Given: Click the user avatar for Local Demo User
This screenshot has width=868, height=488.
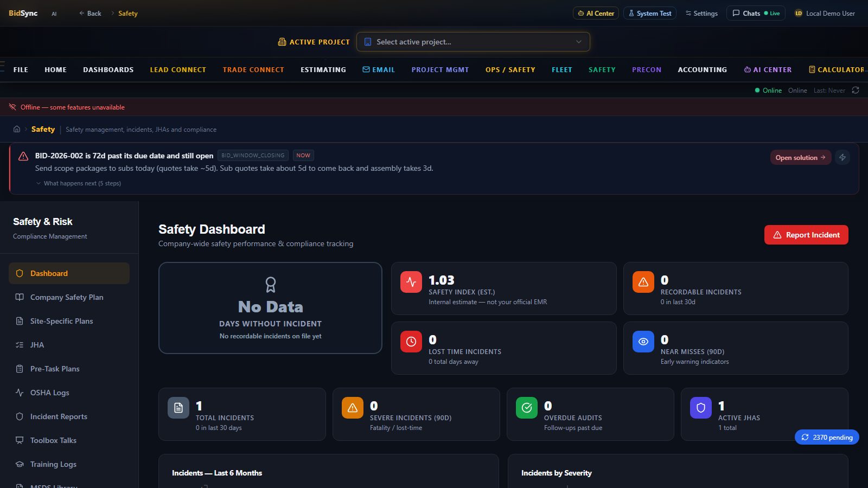Looking at the screenshot, I should 799,13.
